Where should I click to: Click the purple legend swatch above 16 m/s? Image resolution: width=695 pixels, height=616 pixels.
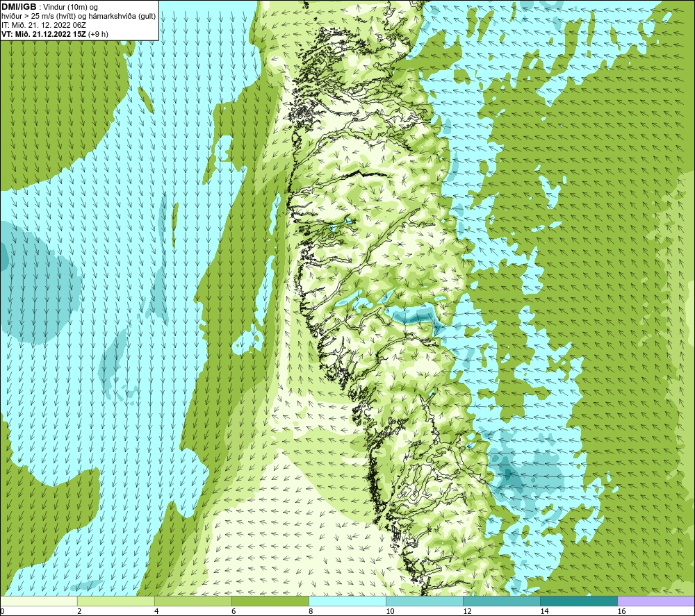point(656,601)
